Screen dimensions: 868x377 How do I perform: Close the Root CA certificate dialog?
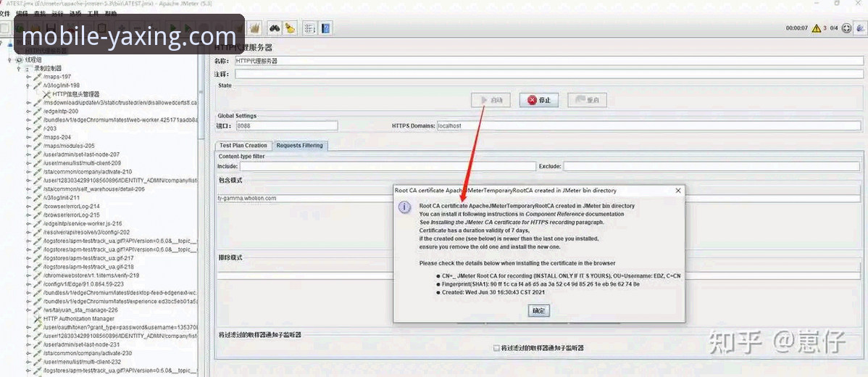point(678,191)
